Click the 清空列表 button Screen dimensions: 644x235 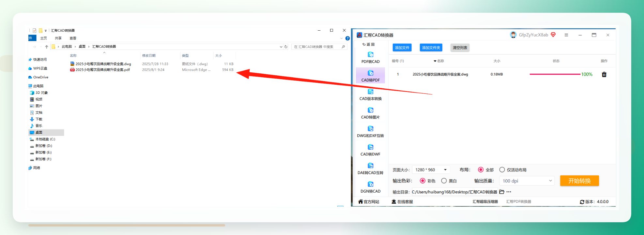(460, 48)
